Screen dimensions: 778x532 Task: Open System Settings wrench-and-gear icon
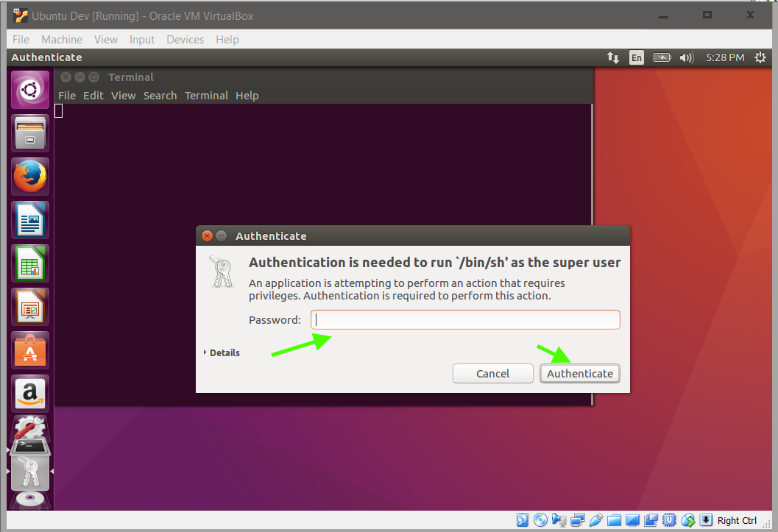click(30, 426)
